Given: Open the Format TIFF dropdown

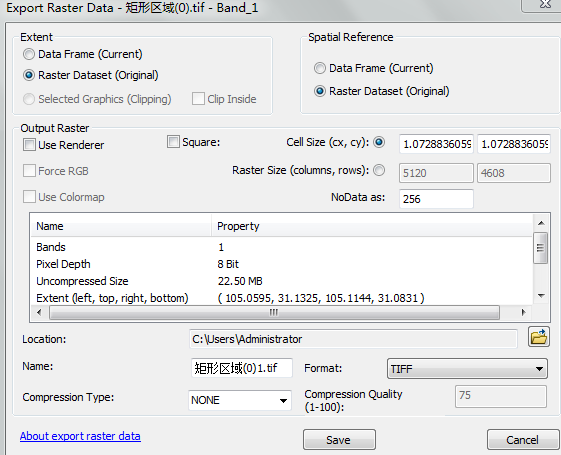Looking at the screenshot, I should coord(467,368).
